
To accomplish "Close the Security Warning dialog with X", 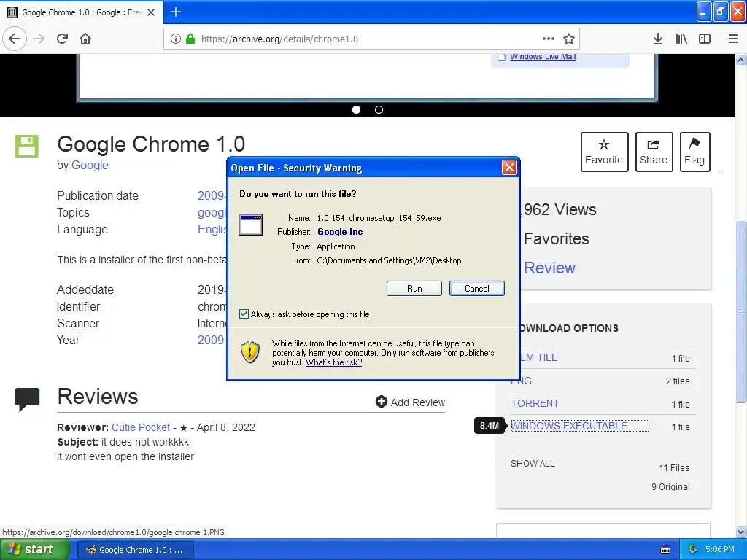I will point(509,168).
